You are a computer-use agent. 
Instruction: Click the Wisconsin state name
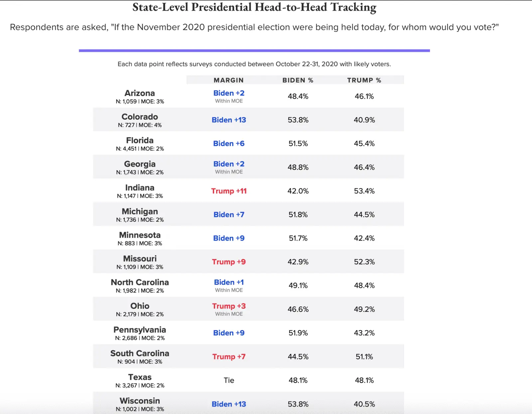click(140, 401)
